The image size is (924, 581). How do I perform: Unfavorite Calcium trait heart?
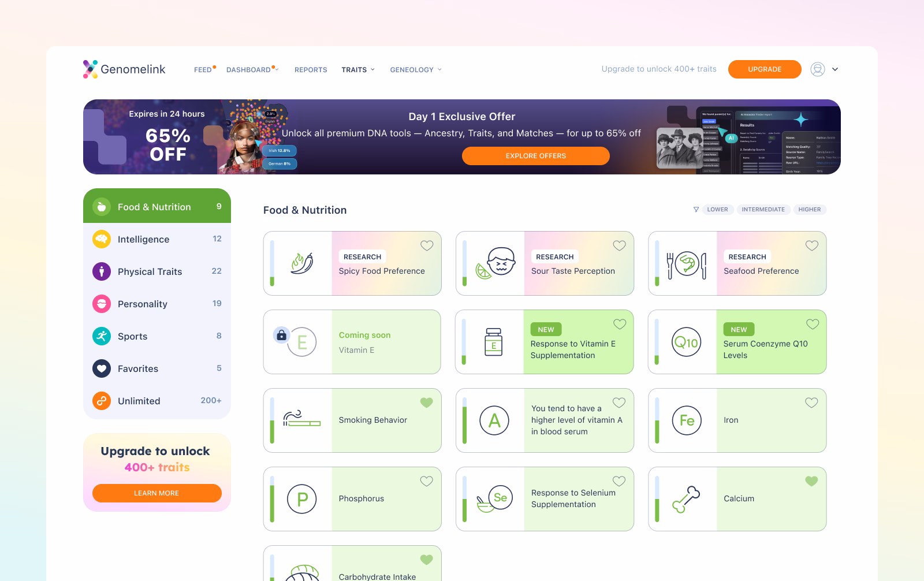coord(811,481)
